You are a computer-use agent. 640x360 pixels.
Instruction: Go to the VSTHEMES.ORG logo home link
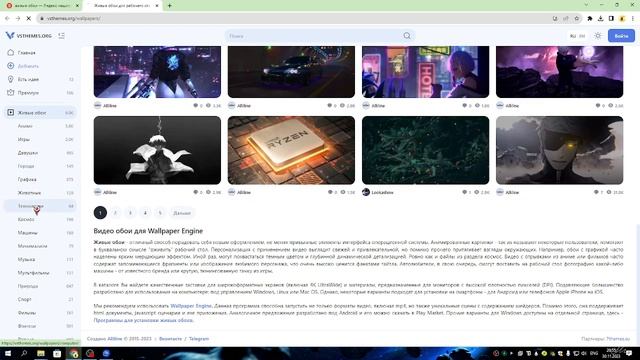29,36
